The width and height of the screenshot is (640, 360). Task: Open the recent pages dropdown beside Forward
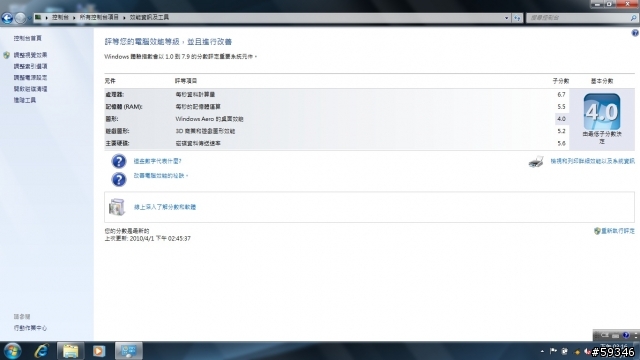pos(29,18)
